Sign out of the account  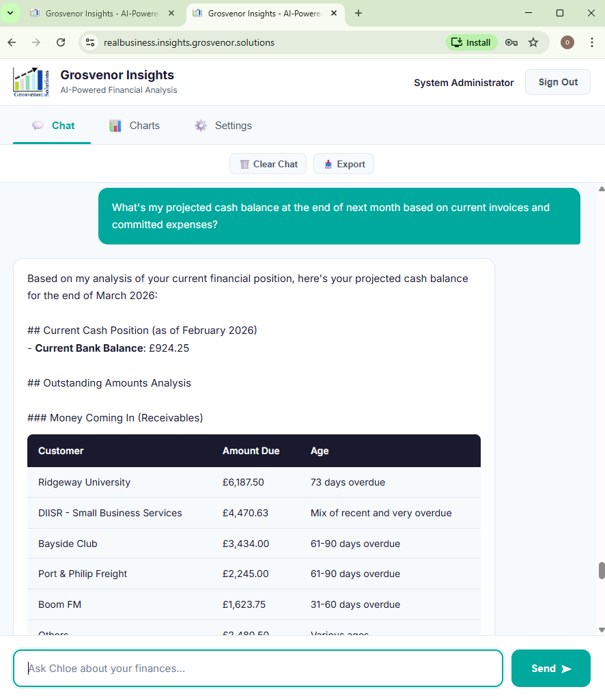pos(558,82)
